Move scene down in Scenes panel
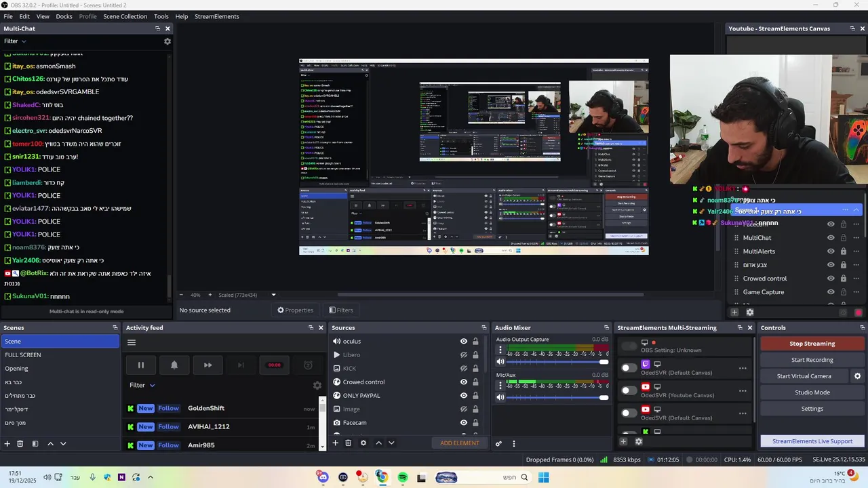This screenshot has width=868, height=488. coord(63,444)
